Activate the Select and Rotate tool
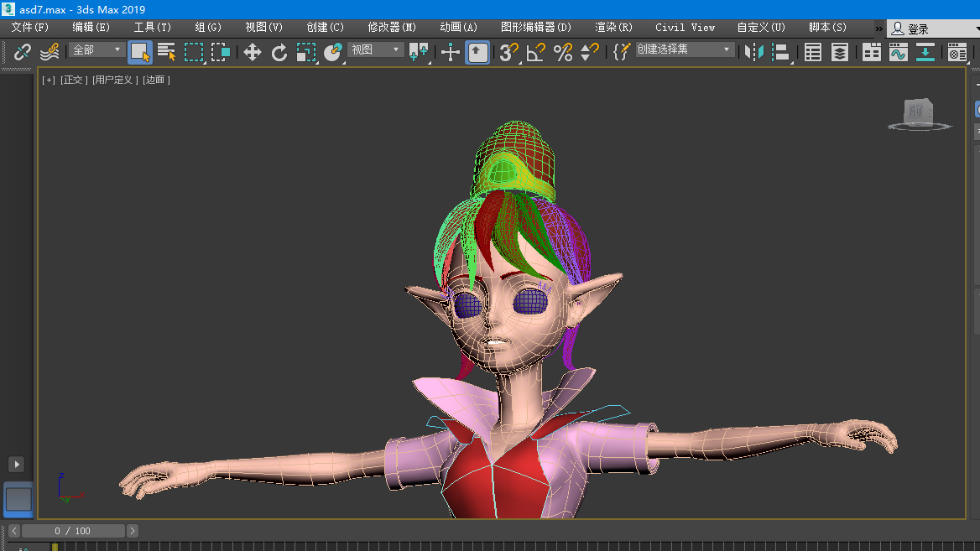 click(x=279, y=53)
